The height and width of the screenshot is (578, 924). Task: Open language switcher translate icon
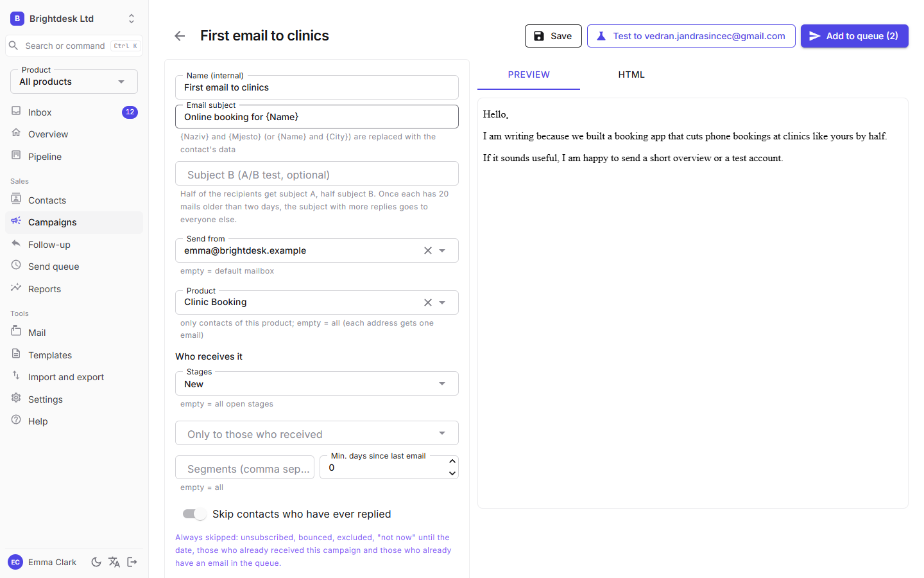tap(114, 562)
